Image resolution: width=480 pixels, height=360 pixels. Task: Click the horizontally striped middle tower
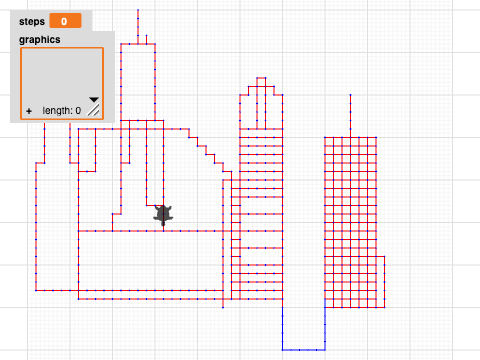pyautogui.click(x=261, y=213)
